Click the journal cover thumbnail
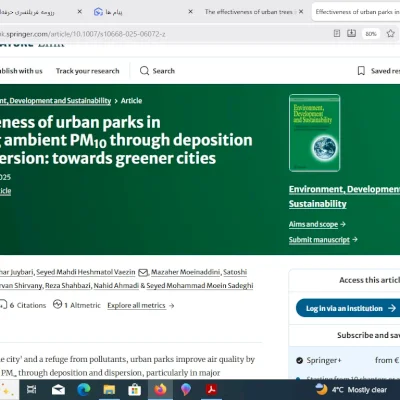The image size is (400, 400). click(x=315, y=133)
